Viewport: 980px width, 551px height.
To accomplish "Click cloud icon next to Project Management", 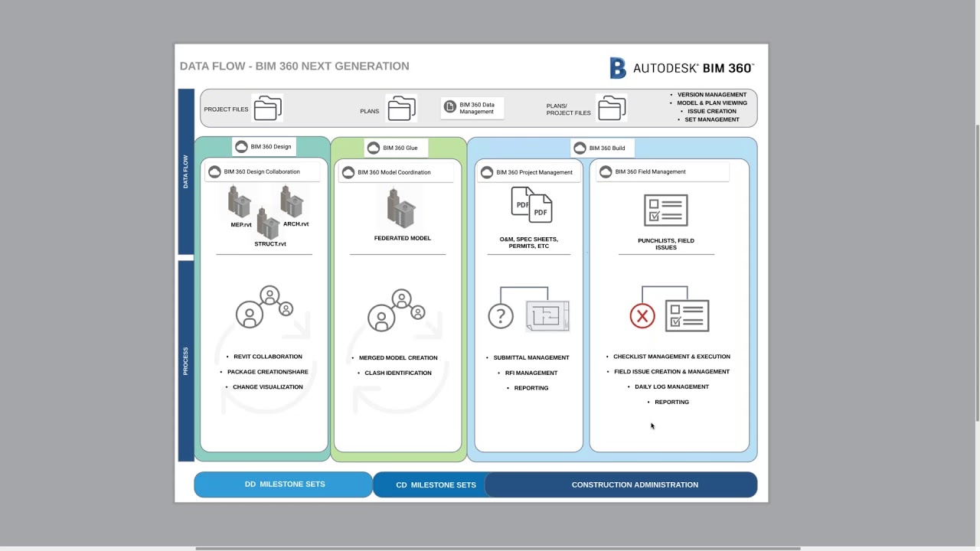I will [487, 172].
